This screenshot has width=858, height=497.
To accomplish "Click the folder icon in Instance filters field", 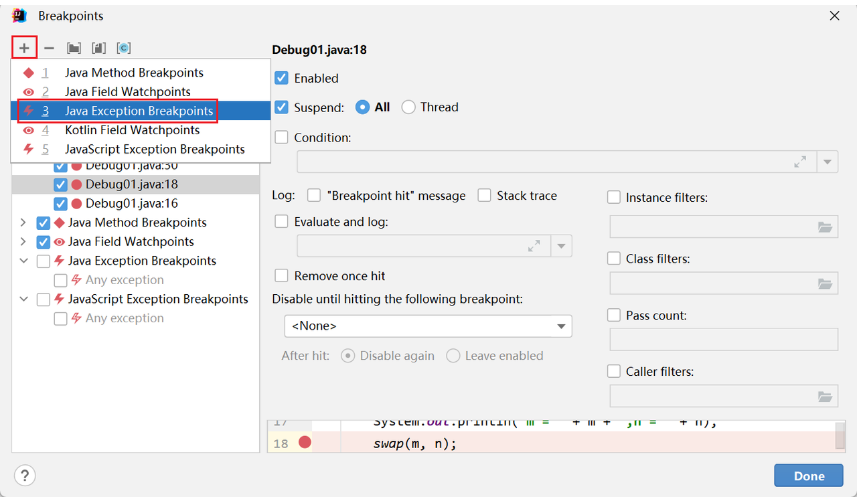I will pyautogui.click(x=825, y=227).
